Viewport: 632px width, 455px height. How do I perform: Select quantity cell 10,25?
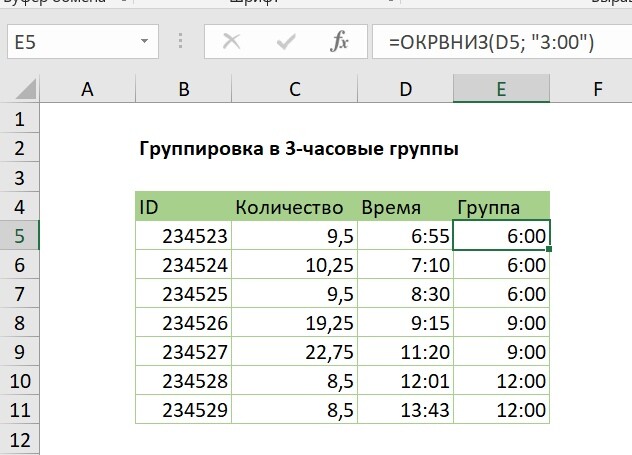(295, 264)
